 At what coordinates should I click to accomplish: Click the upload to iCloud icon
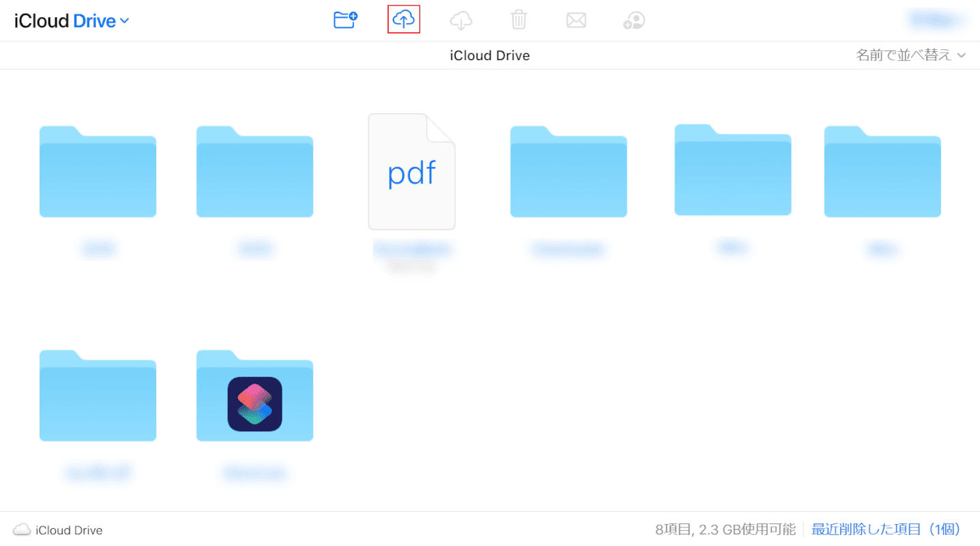click(404, 20)
